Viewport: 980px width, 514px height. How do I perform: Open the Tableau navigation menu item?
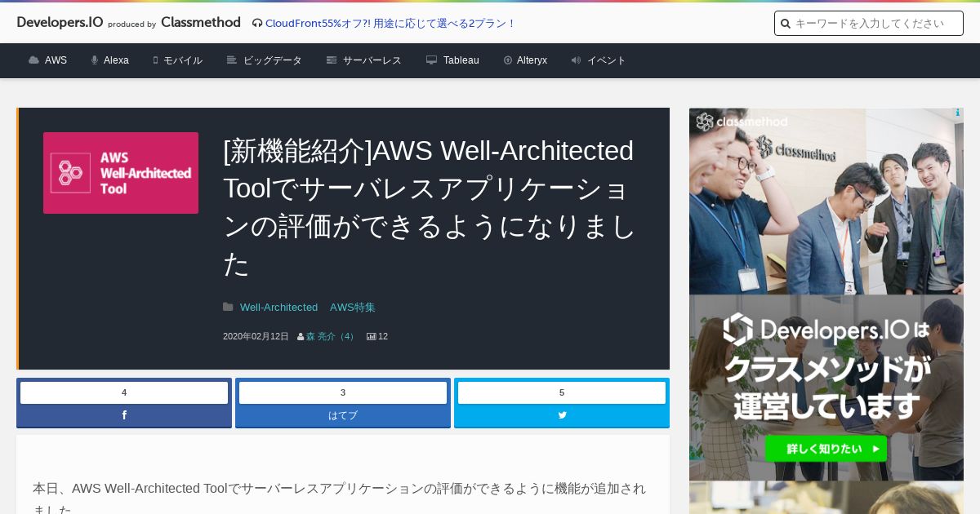(461, 60)
